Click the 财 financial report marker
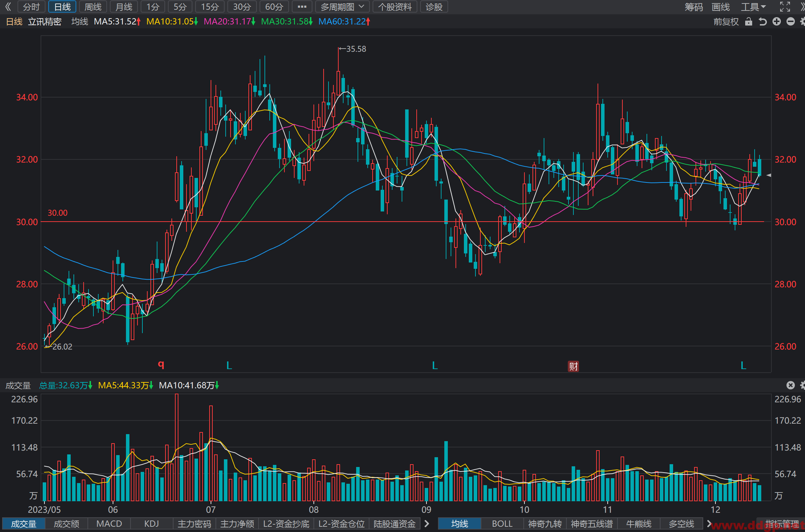Image resolution: width=805 pixels, height=532 pixels. 573,366
